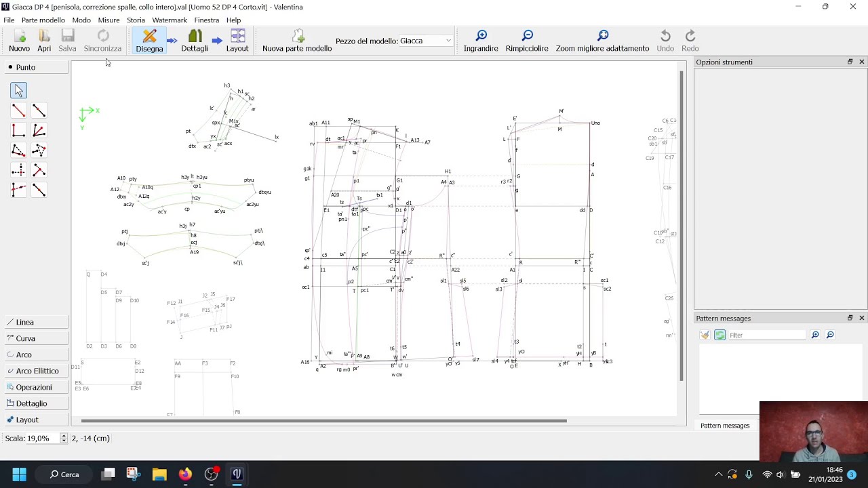
Task: Select the point along line tool
Action: pyautogui.click(x=39, y=110)
